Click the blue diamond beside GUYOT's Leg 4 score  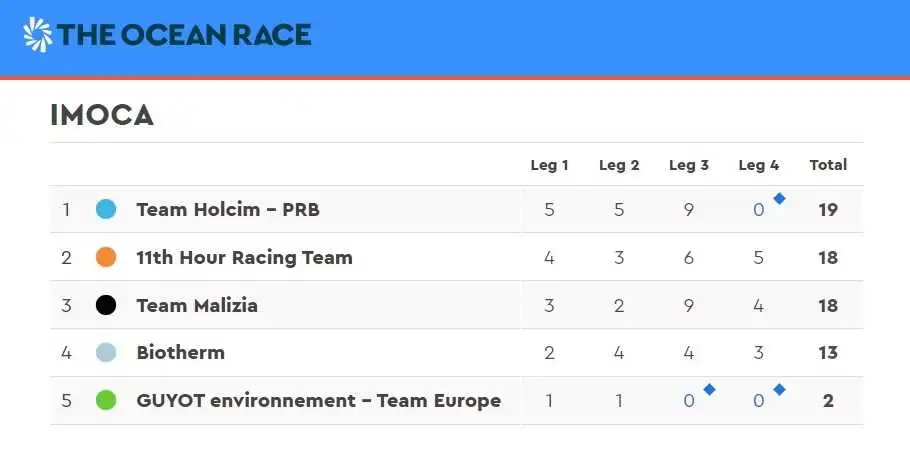point(779,390)
